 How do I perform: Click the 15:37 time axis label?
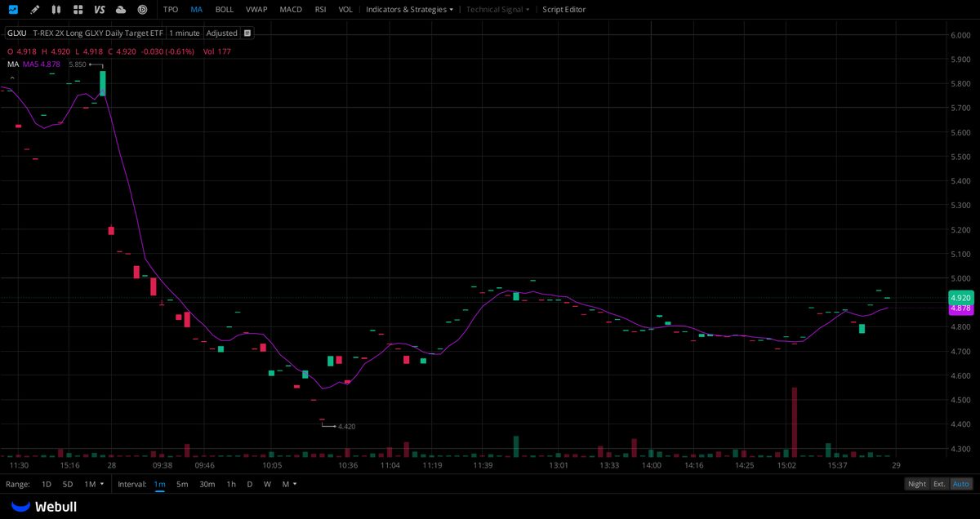pos(837,465)
